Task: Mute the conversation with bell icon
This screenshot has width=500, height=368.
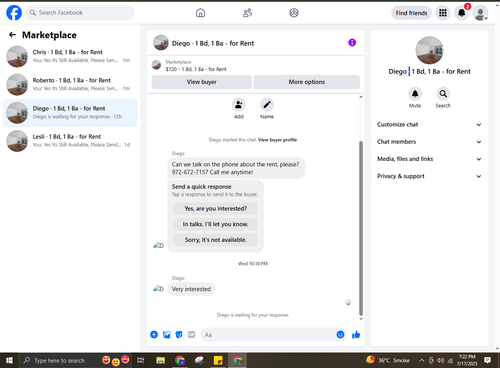Action: point(415,94)
